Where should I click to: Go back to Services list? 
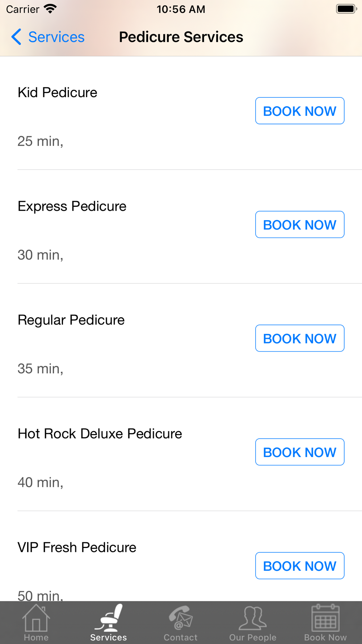point(56,37)
